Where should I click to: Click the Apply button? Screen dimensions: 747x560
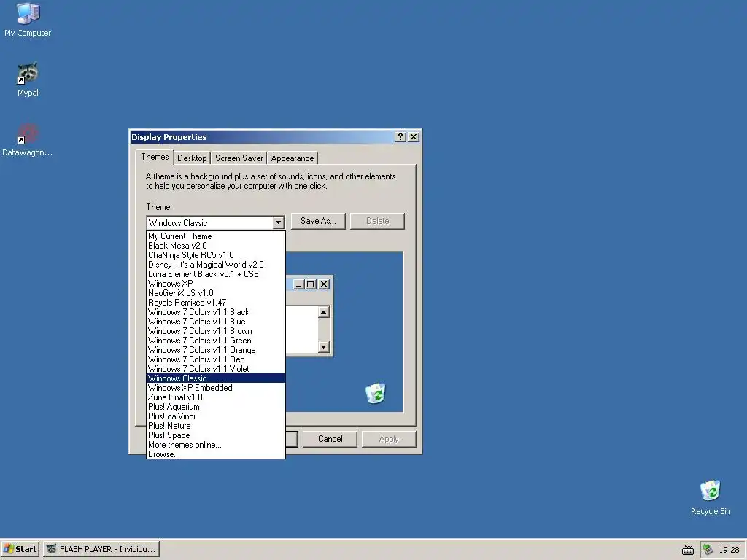click(x=389, y=439)
